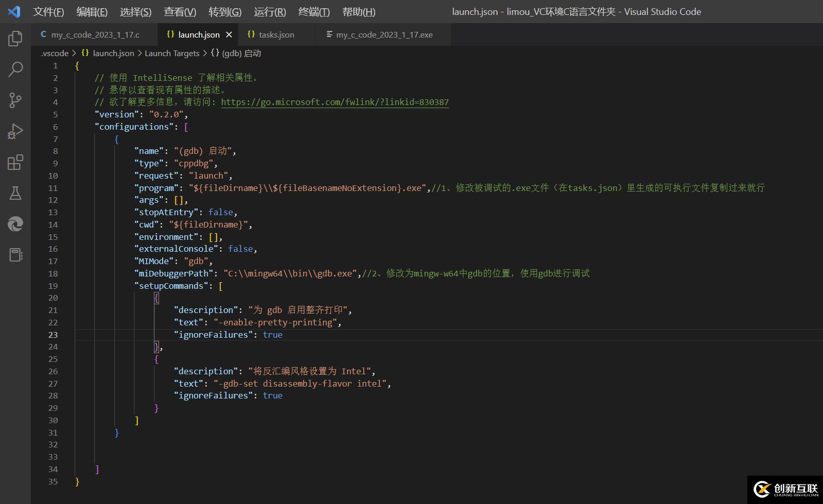
Task: Click false value after stopAtEntry
Action: 220,212
